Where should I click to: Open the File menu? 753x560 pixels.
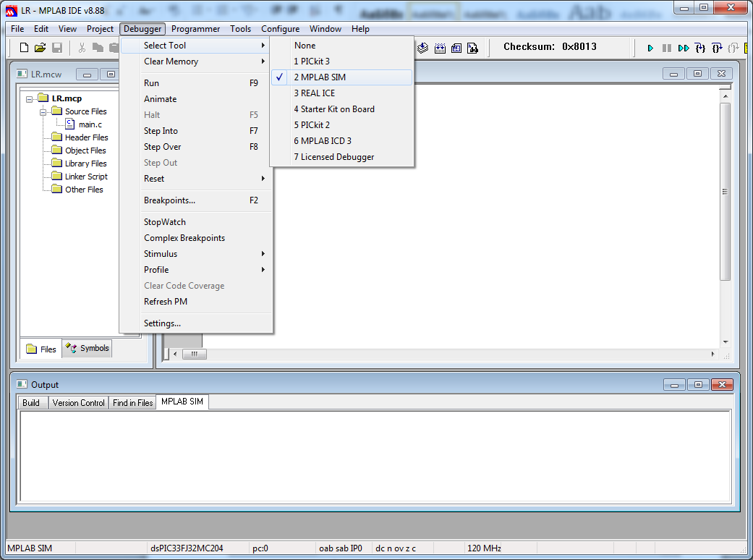(x=17, y=29)
